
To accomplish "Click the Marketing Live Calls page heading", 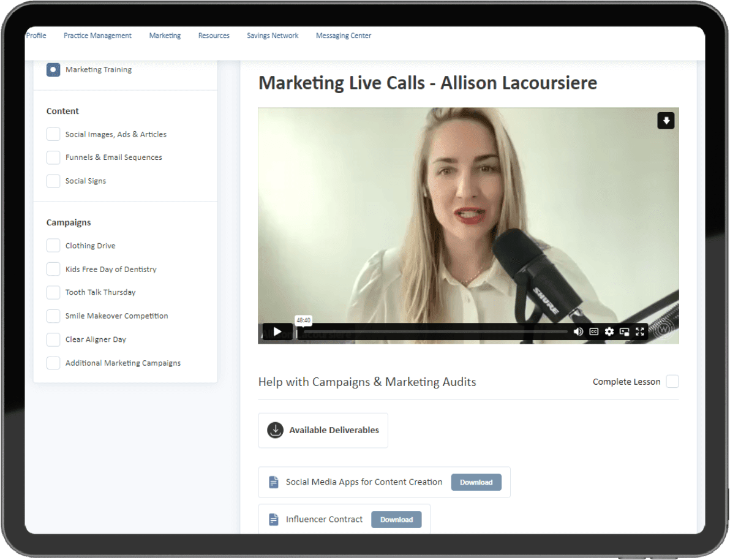I will (427, 83).
